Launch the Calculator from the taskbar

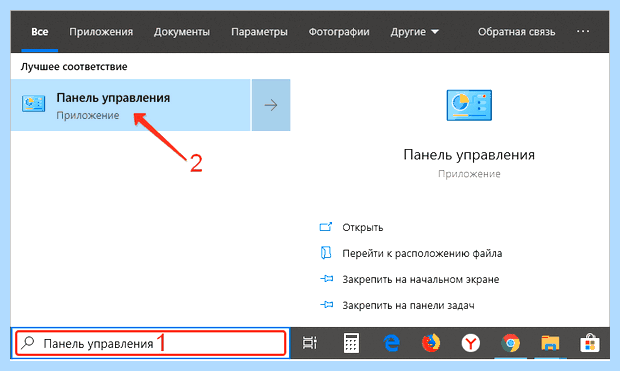pos(351,343)
